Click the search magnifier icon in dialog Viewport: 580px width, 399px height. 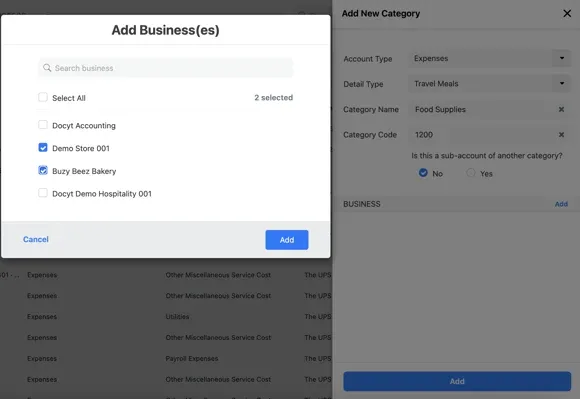[47, 68]
